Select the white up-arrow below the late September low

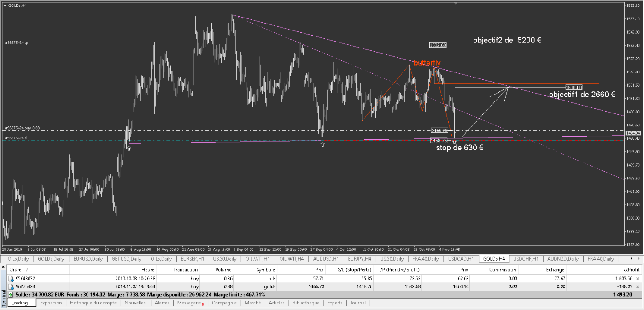point(322,144)
